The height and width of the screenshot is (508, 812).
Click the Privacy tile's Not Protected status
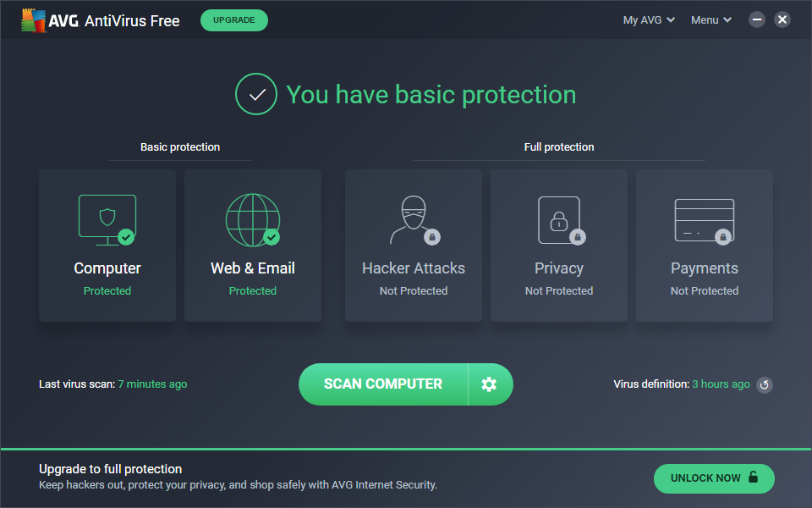[x=559, y=290]
